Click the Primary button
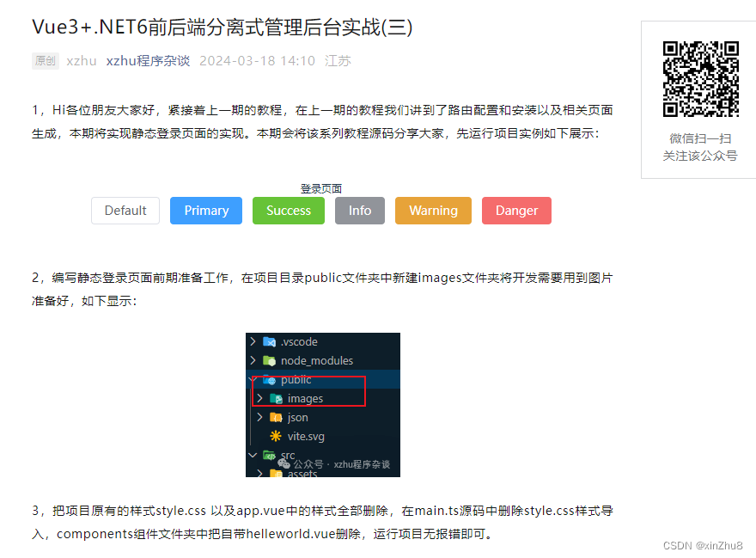 (205, 210)
